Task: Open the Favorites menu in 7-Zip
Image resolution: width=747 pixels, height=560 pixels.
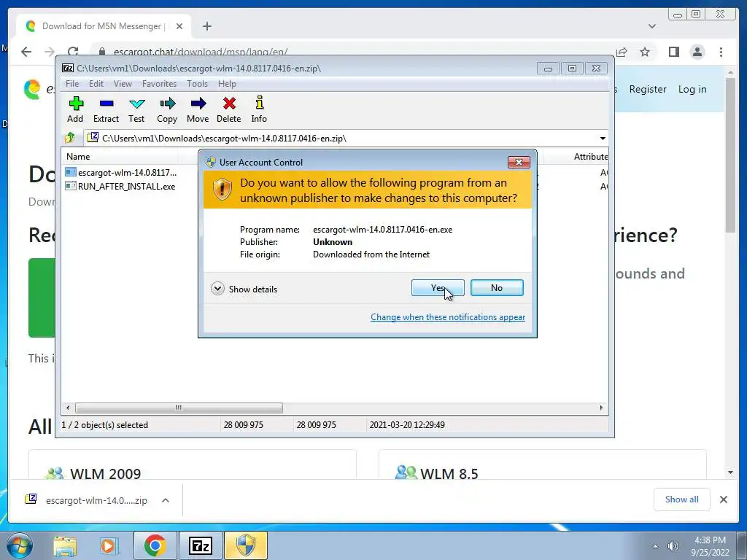Action: tap(159, 84)
